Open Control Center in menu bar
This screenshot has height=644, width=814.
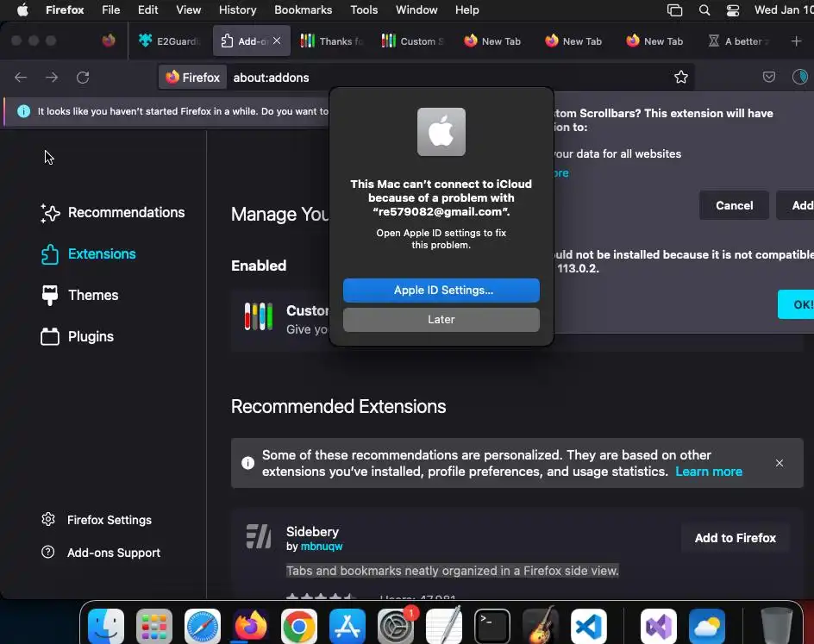[732, 9]
